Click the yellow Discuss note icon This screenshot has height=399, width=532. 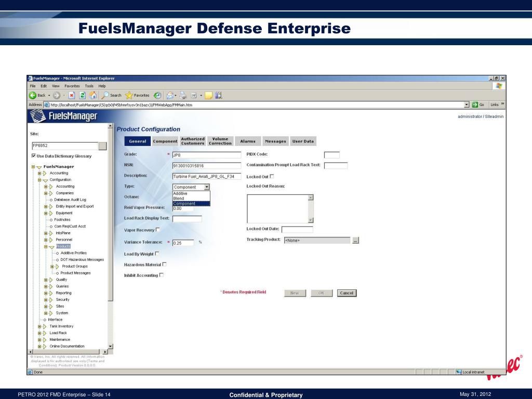point(208,96)
